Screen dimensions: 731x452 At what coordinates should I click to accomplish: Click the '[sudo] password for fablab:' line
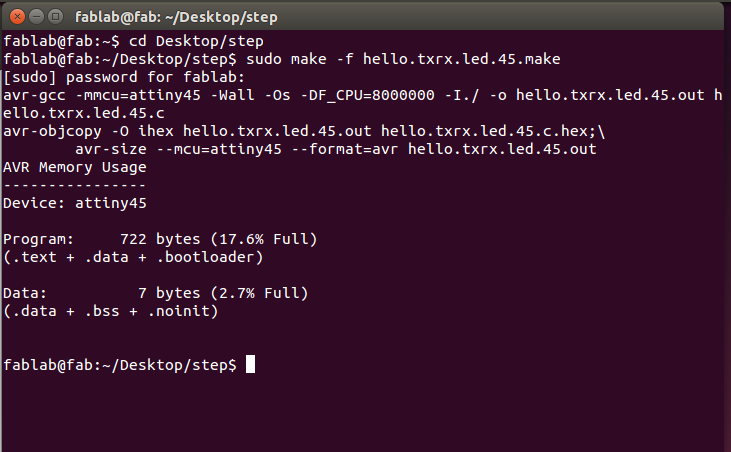coord(124,77)
